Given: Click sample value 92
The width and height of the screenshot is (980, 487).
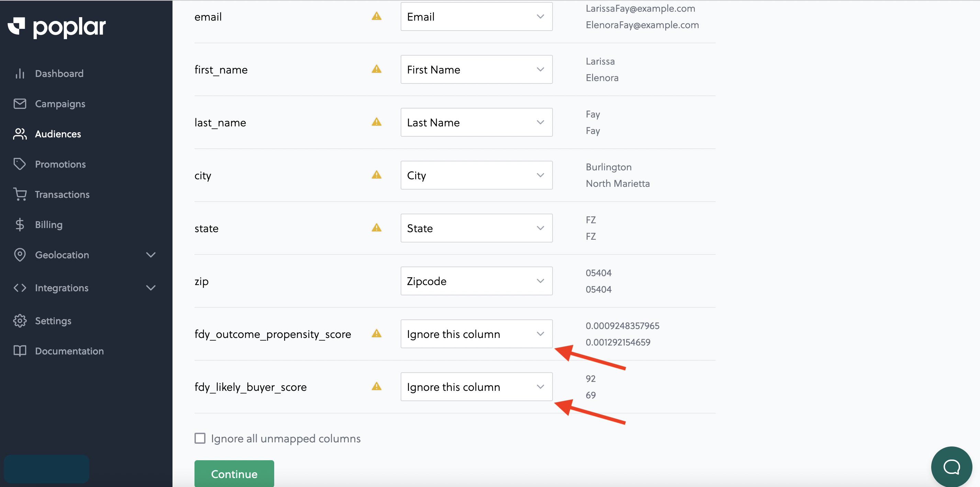Looking at the screenshot, I should [x=590, y=379].
